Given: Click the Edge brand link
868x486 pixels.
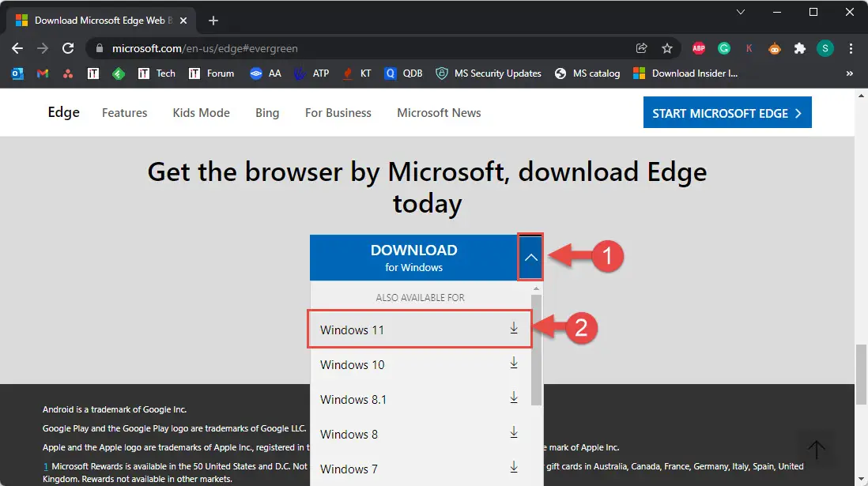Looking at the screenshot, I should [64, 112].
